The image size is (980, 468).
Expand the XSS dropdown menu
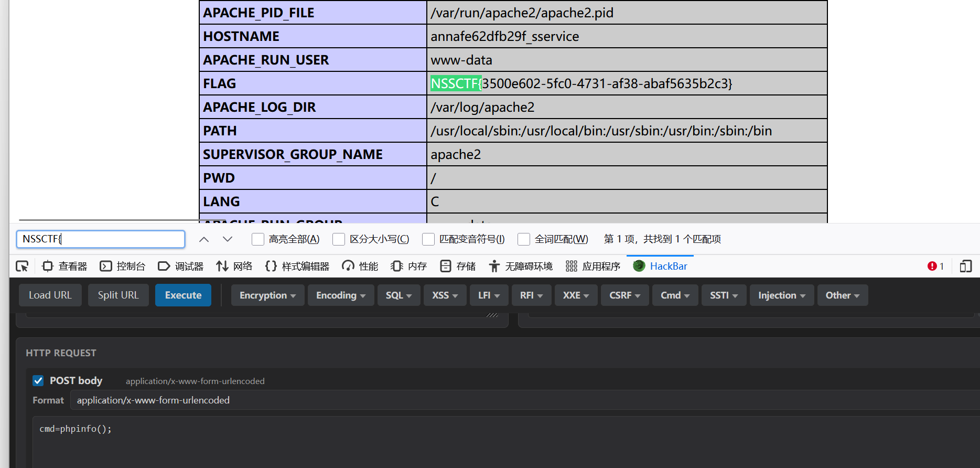click(445, 295)
